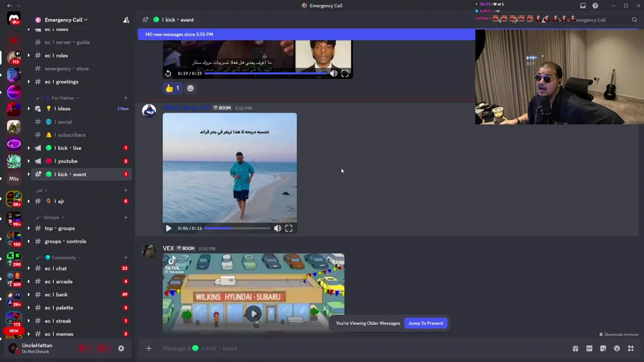
Task: Send a gift with the gift icon
Action: (x=575, y=348)
